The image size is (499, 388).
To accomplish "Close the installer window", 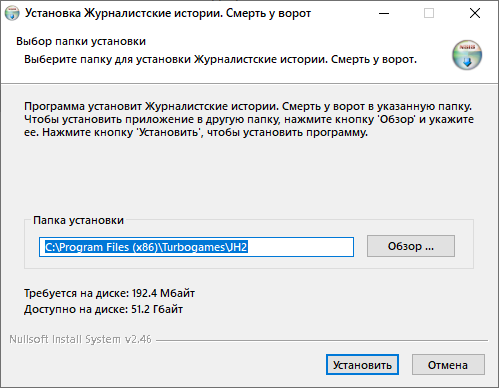I will [475, 13].
